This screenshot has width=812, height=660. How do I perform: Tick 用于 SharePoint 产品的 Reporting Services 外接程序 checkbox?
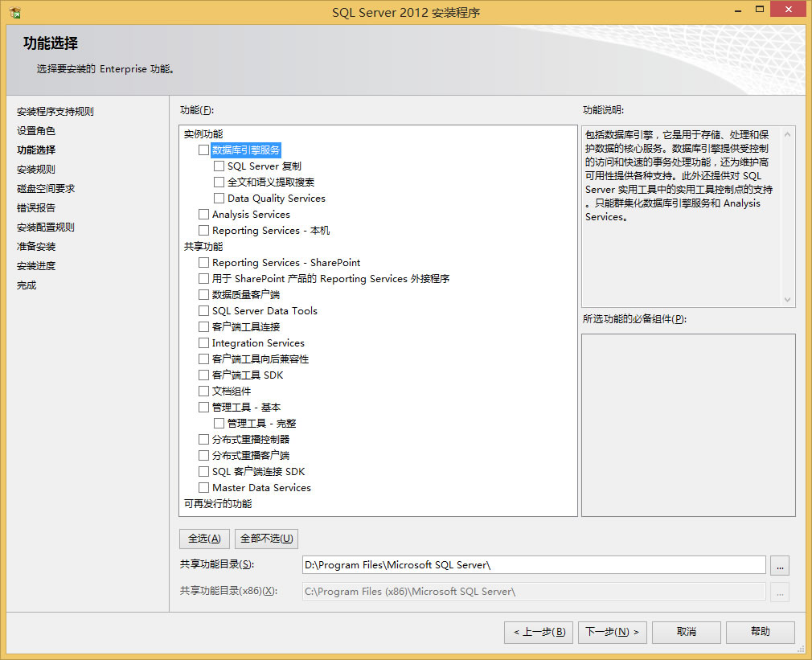[x=203, y=278]
